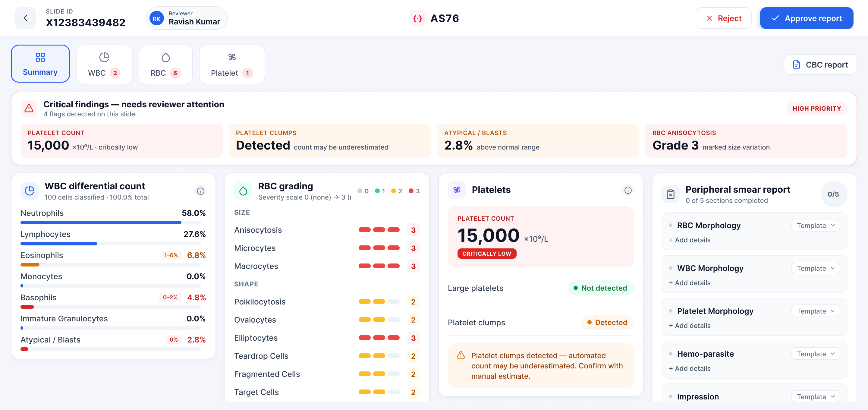
Task: Click the Elliptocytes severity bar
Action: tap(379, 338)
